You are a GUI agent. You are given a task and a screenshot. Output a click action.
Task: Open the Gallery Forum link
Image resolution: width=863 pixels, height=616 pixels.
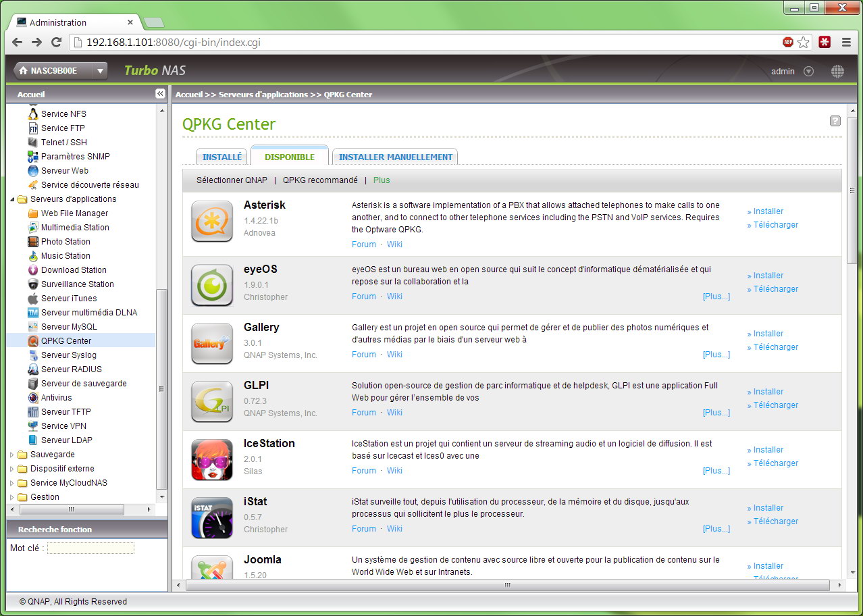point(364,355)
